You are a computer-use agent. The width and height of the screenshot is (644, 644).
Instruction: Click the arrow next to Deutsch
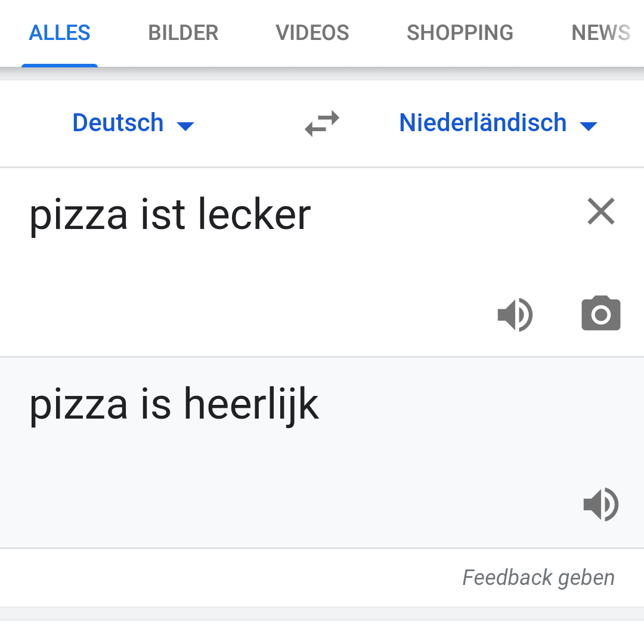click(185, 126)
